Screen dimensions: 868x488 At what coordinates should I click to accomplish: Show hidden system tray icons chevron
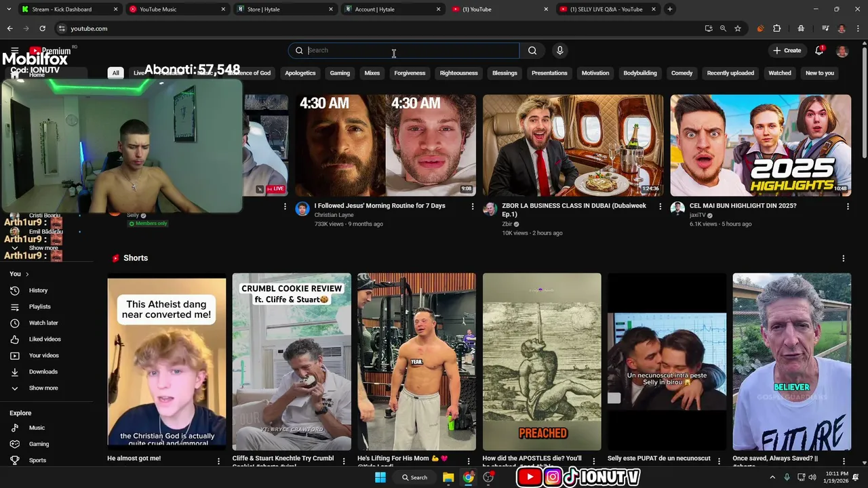(772, 477)
